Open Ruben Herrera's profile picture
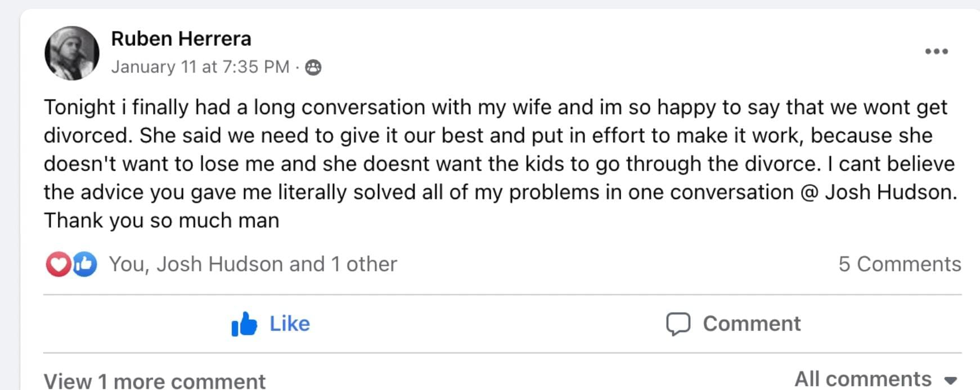The image size is (980, 390). 72,53
